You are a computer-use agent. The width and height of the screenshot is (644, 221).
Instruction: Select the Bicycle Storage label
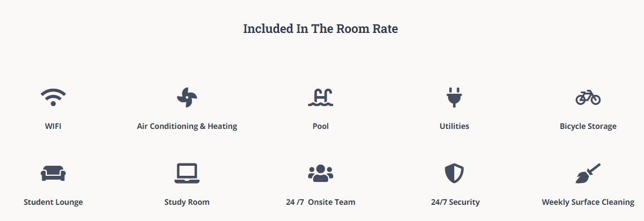tap(588, 127)
